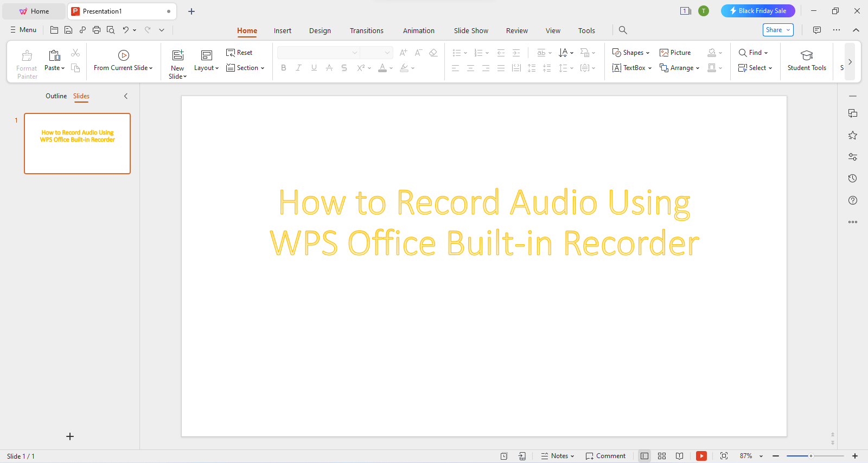Decrease list indent level
This screenshot has height=463, width=868.
[x=501, y=53]
